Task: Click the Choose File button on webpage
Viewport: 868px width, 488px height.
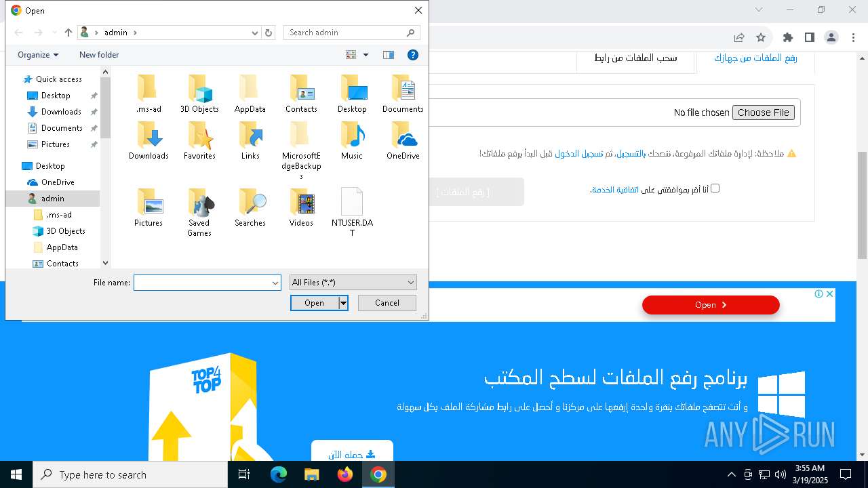Action: click(764, 113)
